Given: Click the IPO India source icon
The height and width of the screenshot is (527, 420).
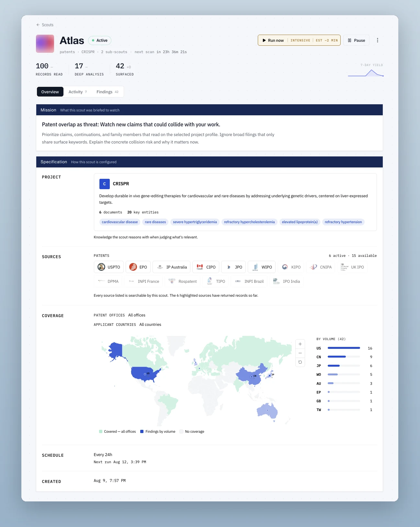Looking at the screenshot, I should pyautogui.click(x=277, y=281).
